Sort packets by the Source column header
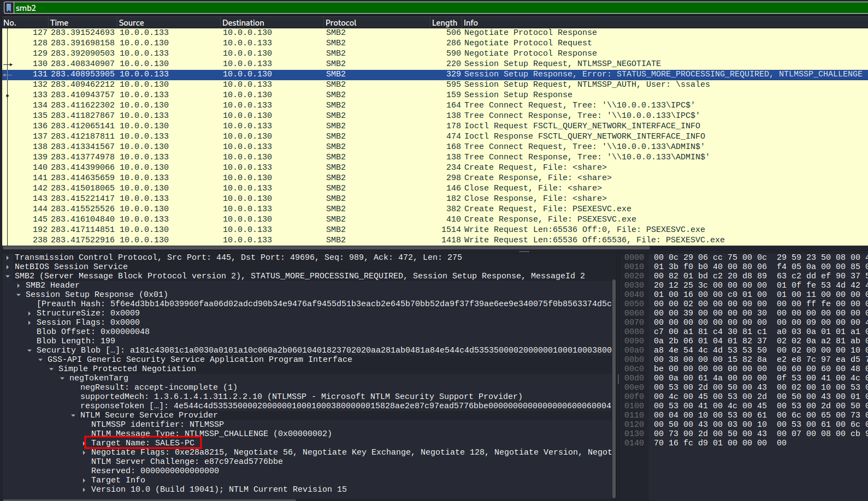Image resolution: width=868 pixels, height=501 pixels. pyautogui.click(x=169, y=23)
